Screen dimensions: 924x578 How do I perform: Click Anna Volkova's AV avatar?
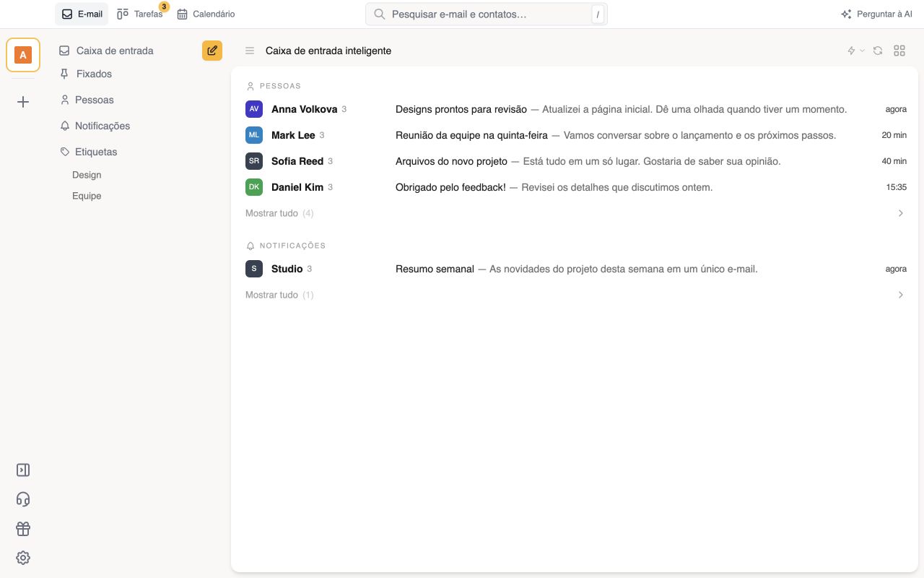click(x=254, y=109)
